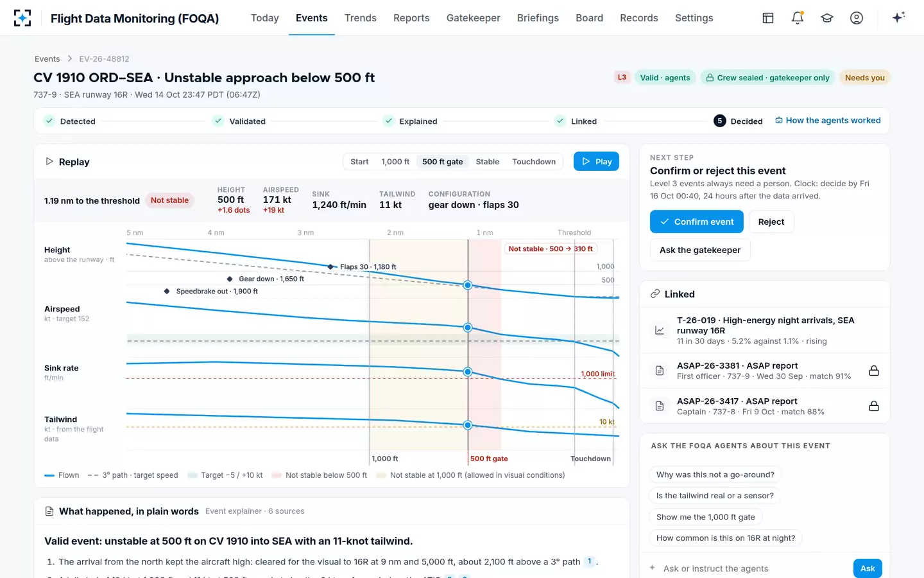This screenshot has height=578, width=924.
Task: Reject this event
Action: pyautogui.click(x=771, y=222)
